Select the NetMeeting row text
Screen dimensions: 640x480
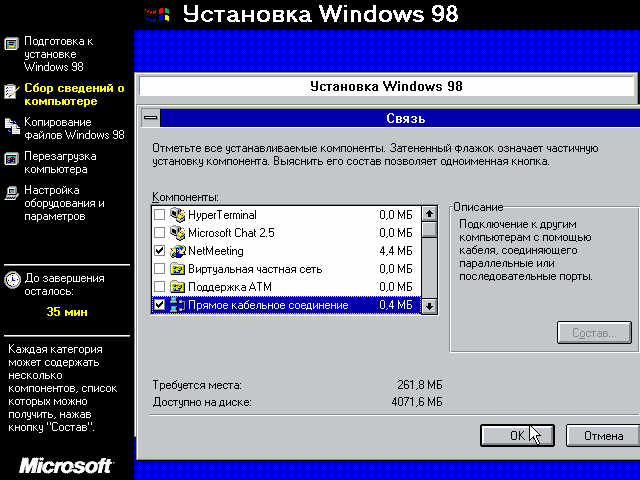[216, 251]
